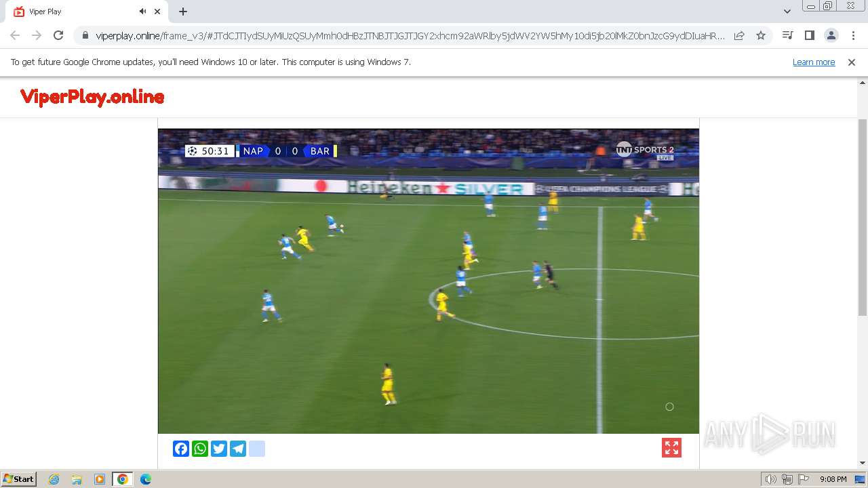Open Action Center flag icon
The height and width of the screenshot is (488, 868).
pyautogui.click(x=804, y=479)
